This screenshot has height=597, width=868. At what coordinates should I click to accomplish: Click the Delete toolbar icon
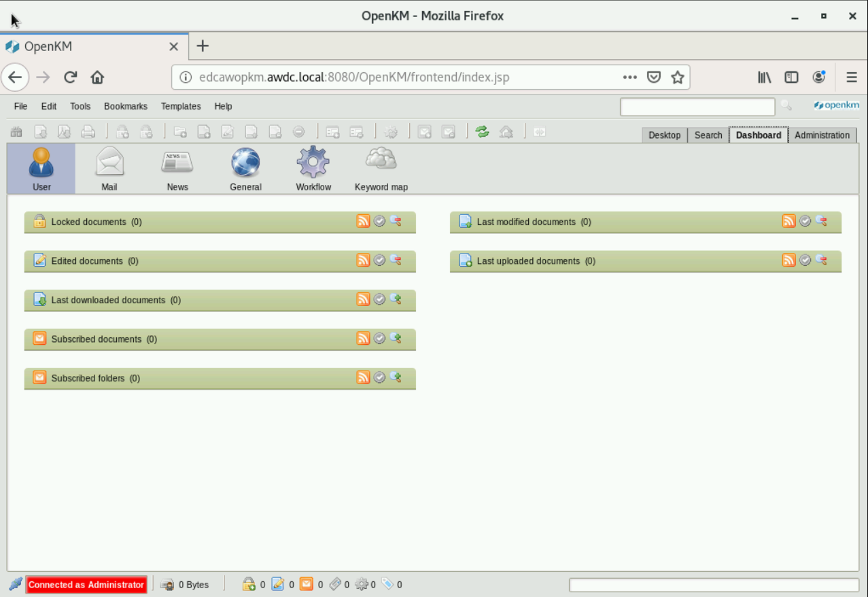coord(298,132)
